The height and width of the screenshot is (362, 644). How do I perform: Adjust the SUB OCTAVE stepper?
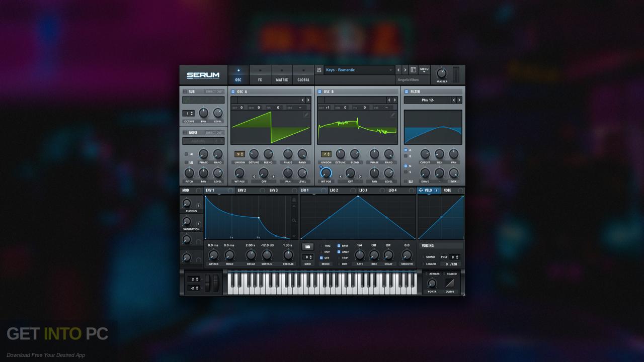pos(188,113)
